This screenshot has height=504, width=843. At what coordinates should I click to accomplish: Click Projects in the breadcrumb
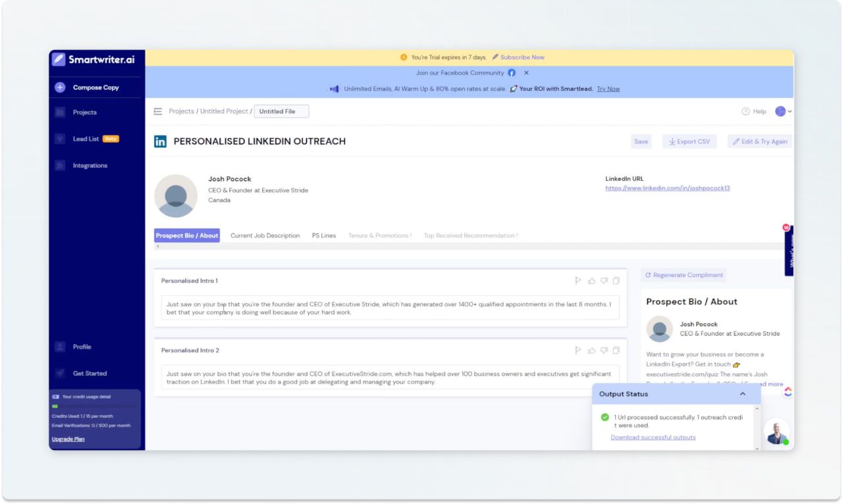(181, 111)
